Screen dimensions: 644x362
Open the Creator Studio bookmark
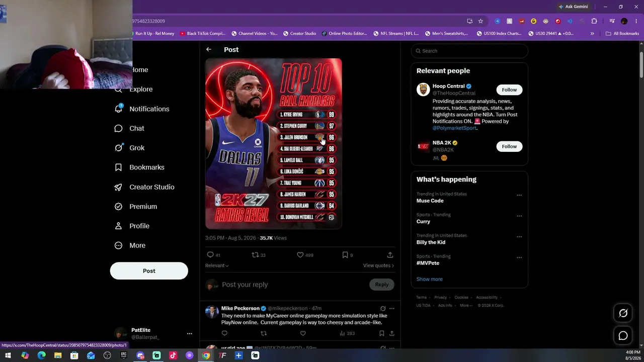click(x=299, y=34)
